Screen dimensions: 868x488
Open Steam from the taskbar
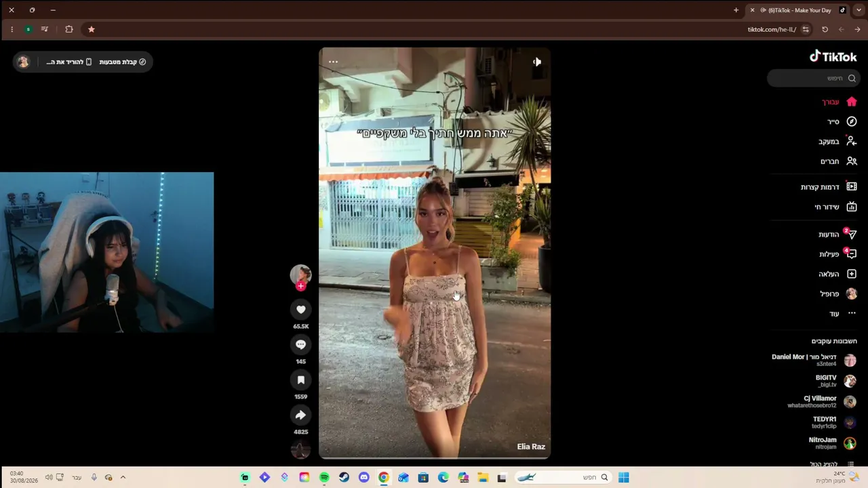click(x=344, y=477)
